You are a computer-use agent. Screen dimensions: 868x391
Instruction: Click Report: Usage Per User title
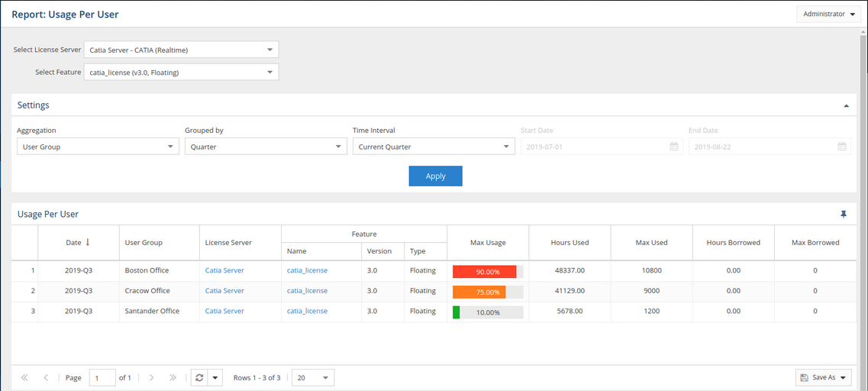[66, 15]
